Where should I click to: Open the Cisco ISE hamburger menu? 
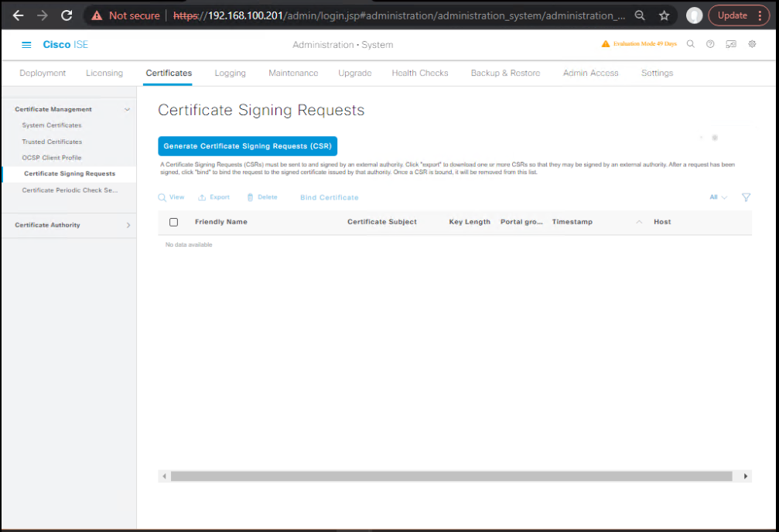coord(26,45)
